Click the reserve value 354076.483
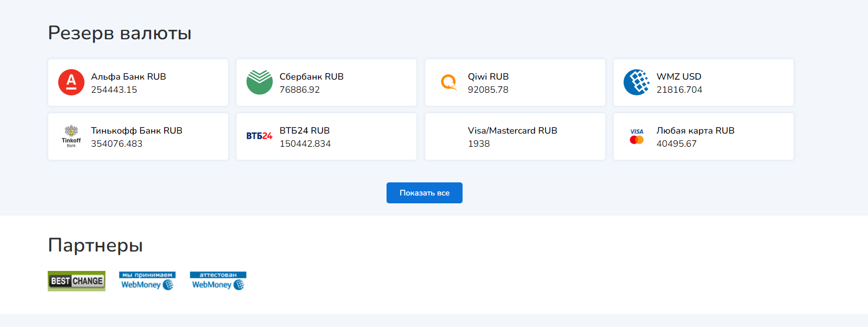The width and height of the screenshot is (868, 327). tap(117, 144)
